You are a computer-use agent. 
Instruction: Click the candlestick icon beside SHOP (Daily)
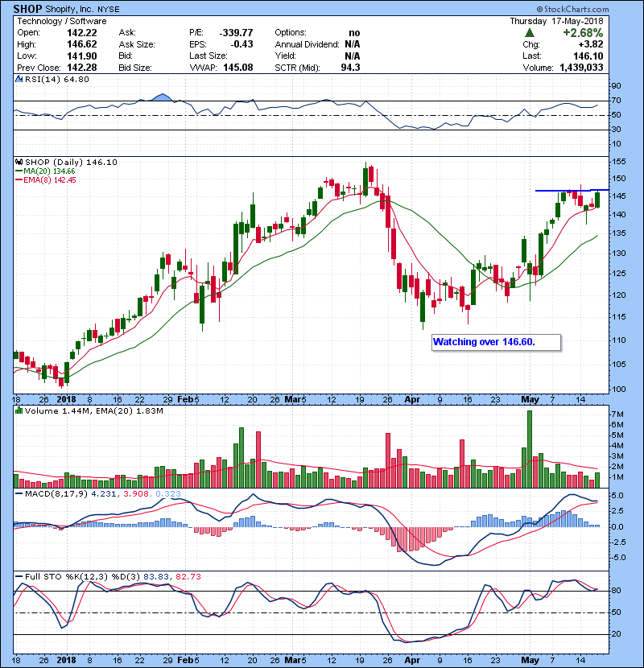pos(19,162)
